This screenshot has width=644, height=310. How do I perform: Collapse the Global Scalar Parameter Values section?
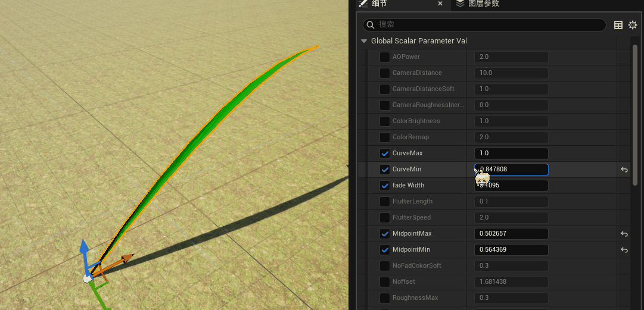(363, 41)
